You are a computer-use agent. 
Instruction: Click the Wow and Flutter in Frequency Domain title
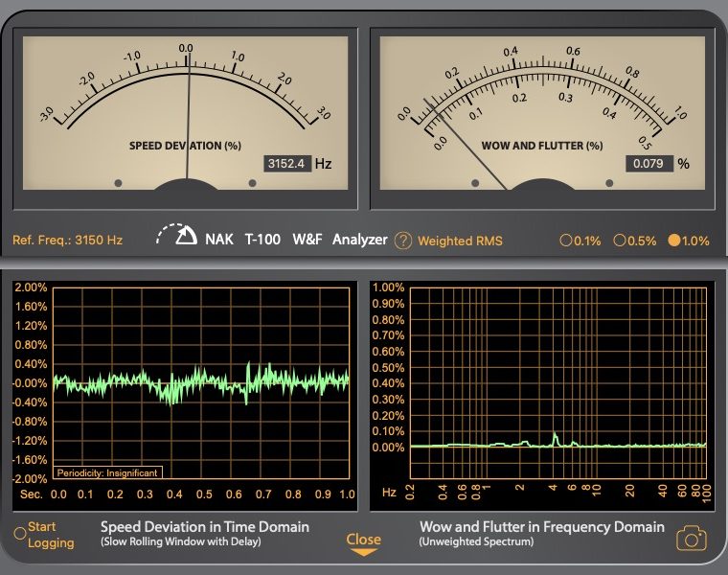coord(542,527)
